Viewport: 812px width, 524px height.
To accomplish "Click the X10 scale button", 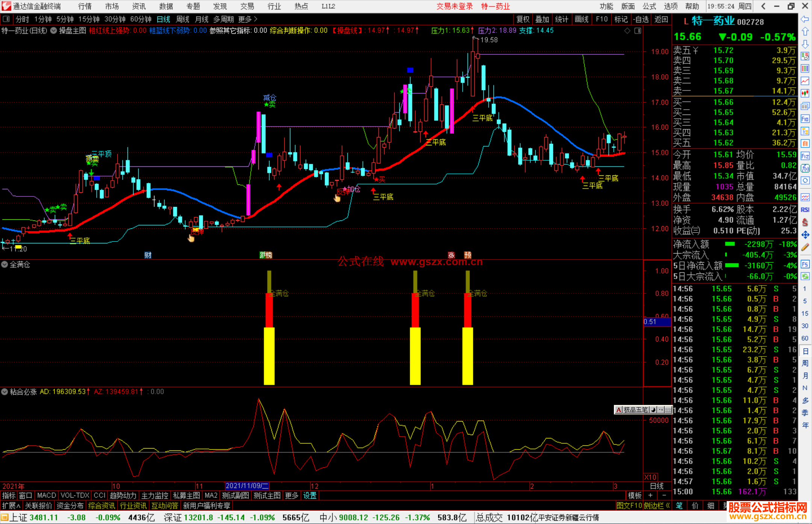I will (x=651, y=477).
